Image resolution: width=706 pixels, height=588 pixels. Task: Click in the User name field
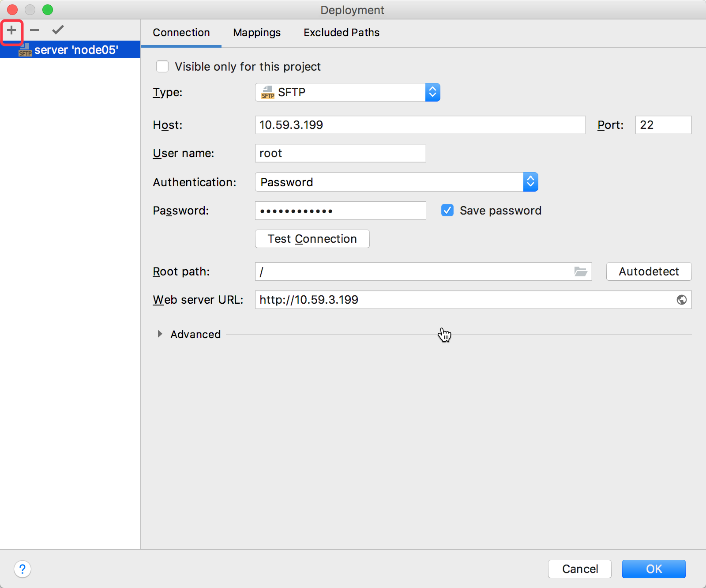pyautogui.click(x=340, y=153)
